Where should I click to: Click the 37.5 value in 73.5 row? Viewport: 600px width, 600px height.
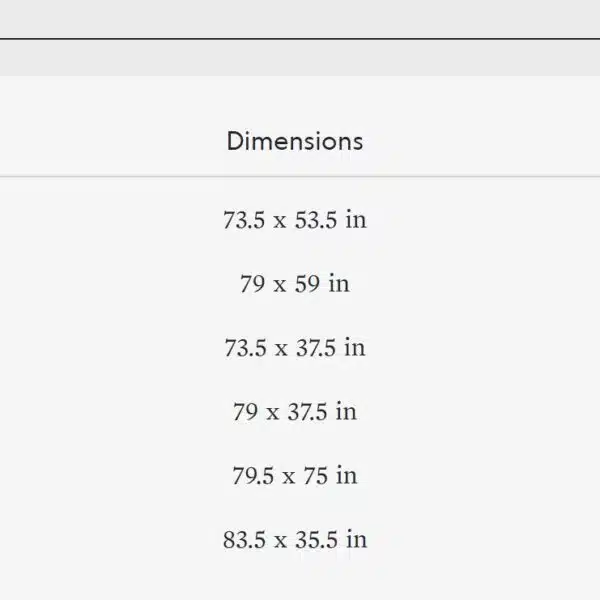click(316, 348)
